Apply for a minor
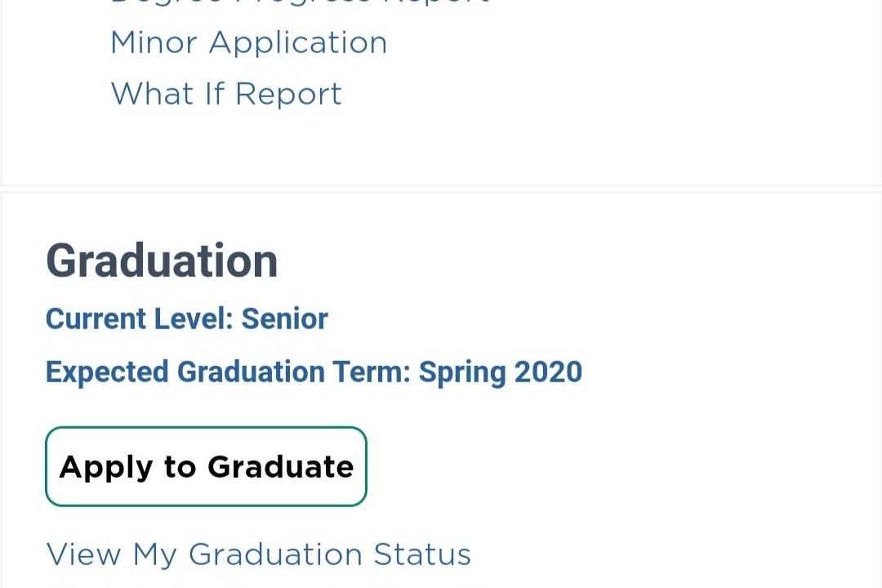The width and height of the screenshot is (882, 588). [x=248, y=42]
